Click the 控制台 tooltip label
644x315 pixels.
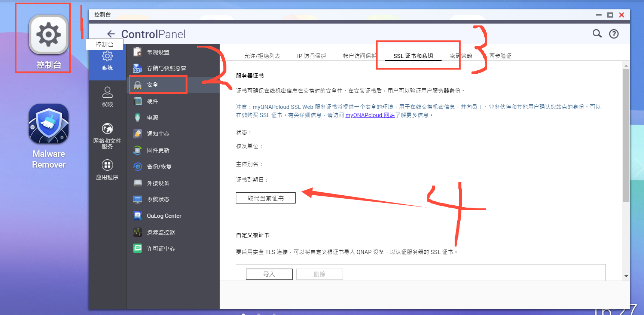pos(105,45)
